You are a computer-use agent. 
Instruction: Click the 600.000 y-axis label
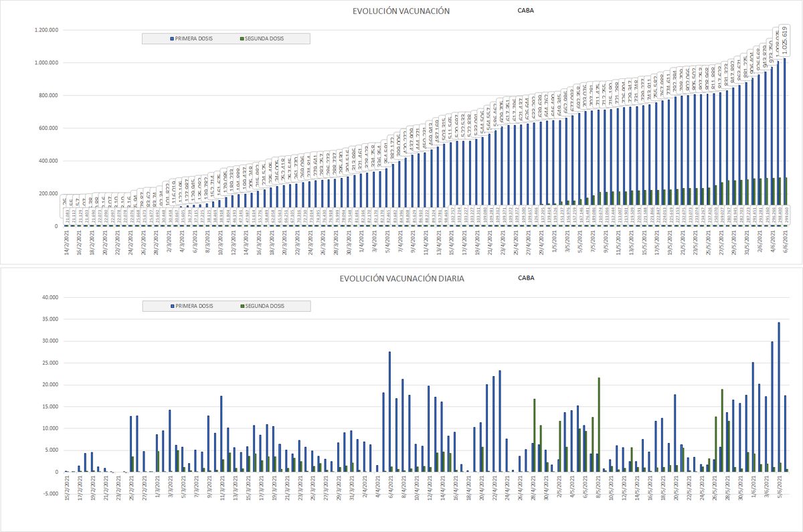coord(50,128)
